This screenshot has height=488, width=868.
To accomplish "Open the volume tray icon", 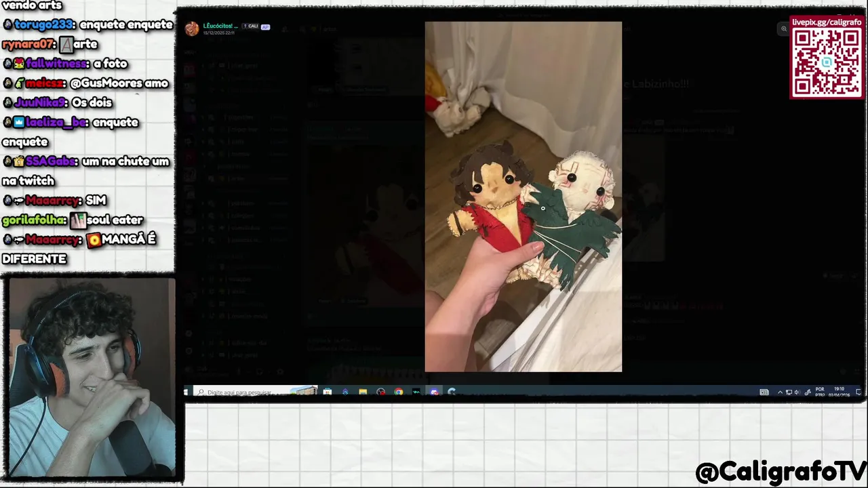I will coord(797,392).
